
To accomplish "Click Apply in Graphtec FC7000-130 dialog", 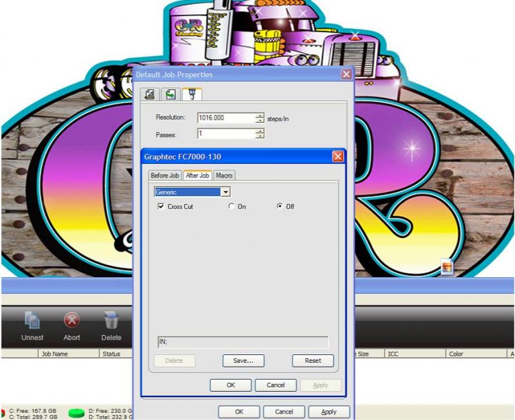I will pyautogui.click(x=321, y=385).
